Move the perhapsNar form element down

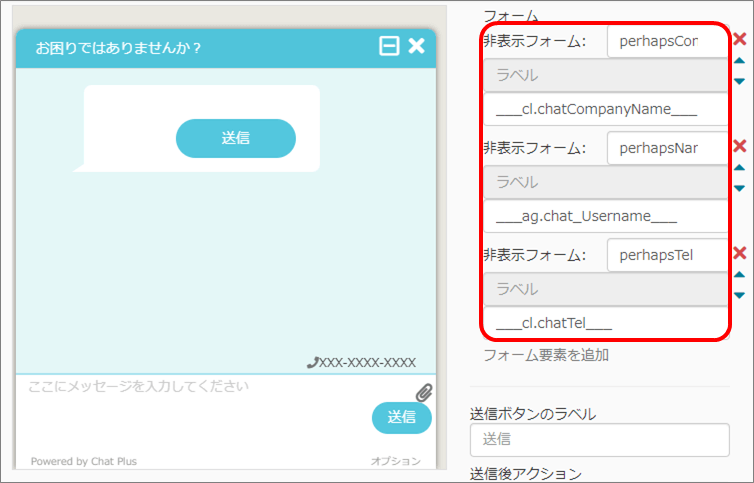(x=740, y=188)
